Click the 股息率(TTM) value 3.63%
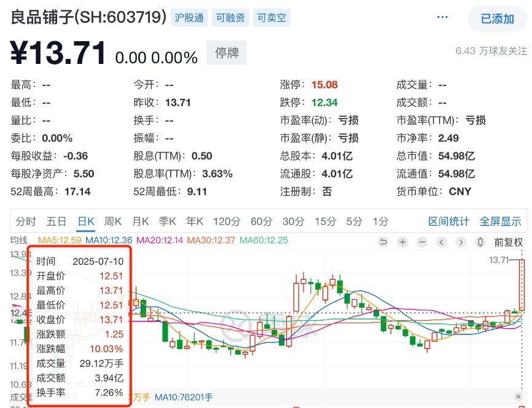The height and width of the screenshot is (408, 532). (x=217, y=174)
